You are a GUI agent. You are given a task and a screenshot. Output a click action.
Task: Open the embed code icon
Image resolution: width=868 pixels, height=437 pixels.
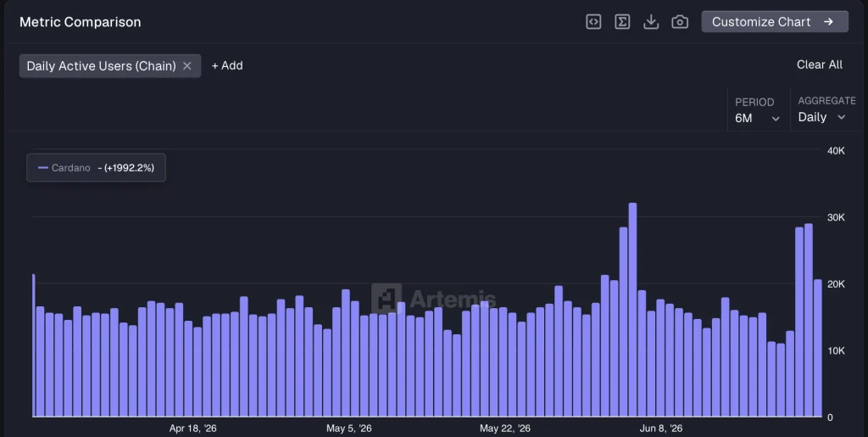tap(593, 21)
